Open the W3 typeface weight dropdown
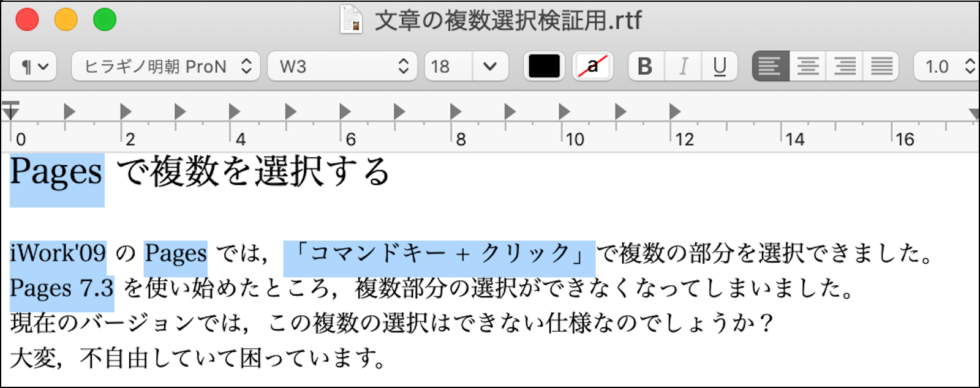Screen dimensions: 980x388 (342, 66)
